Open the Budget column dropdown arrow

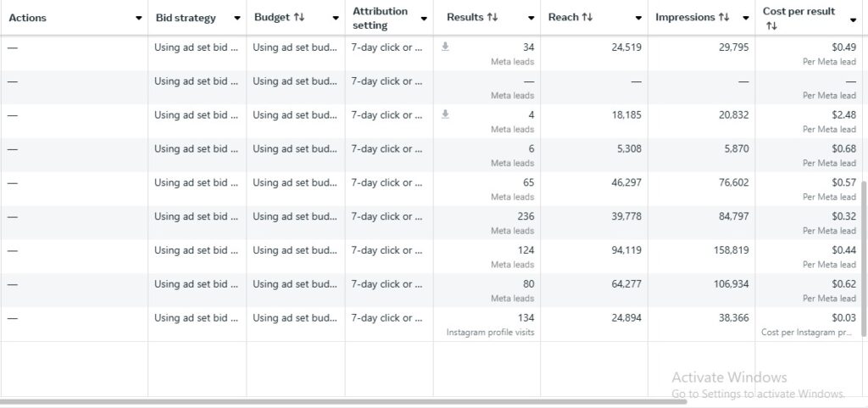pos(336,18)
